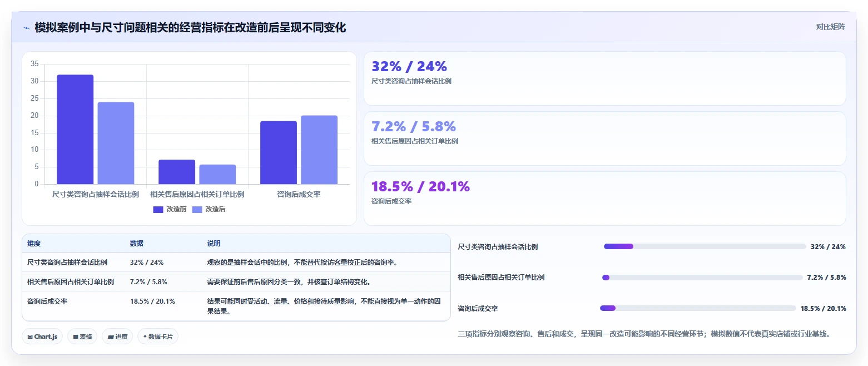The width and height of the screenshot is (868, 366).
Task: Click table cell 32% / 24%
Action: (x=147, y=262)
